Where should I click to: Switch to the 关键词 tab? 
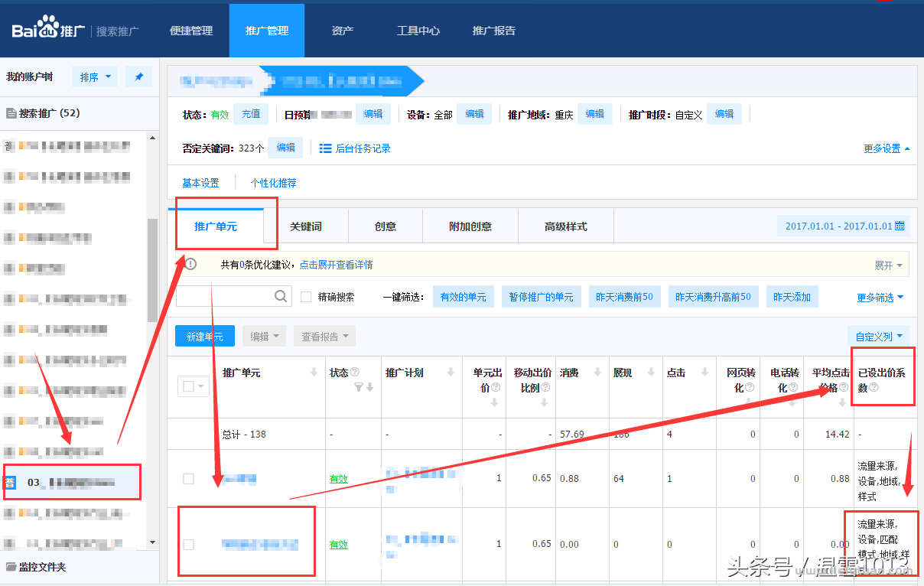(305, 226)
